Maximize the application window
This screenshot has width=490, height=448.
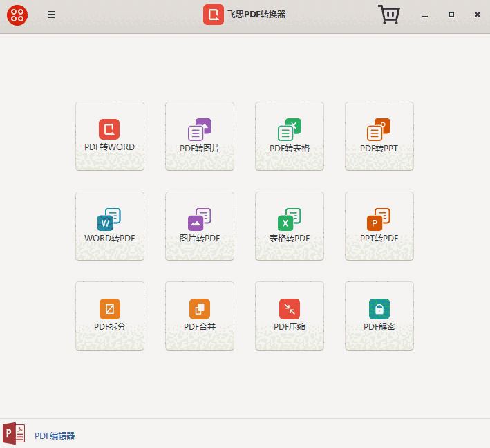point(451,15)
